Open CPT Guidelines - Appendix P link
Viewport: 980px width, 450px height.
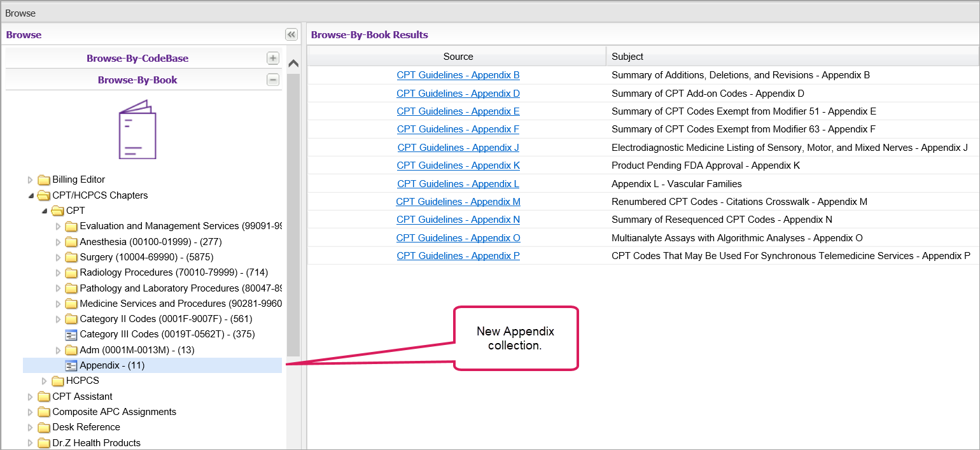[458, 256]
